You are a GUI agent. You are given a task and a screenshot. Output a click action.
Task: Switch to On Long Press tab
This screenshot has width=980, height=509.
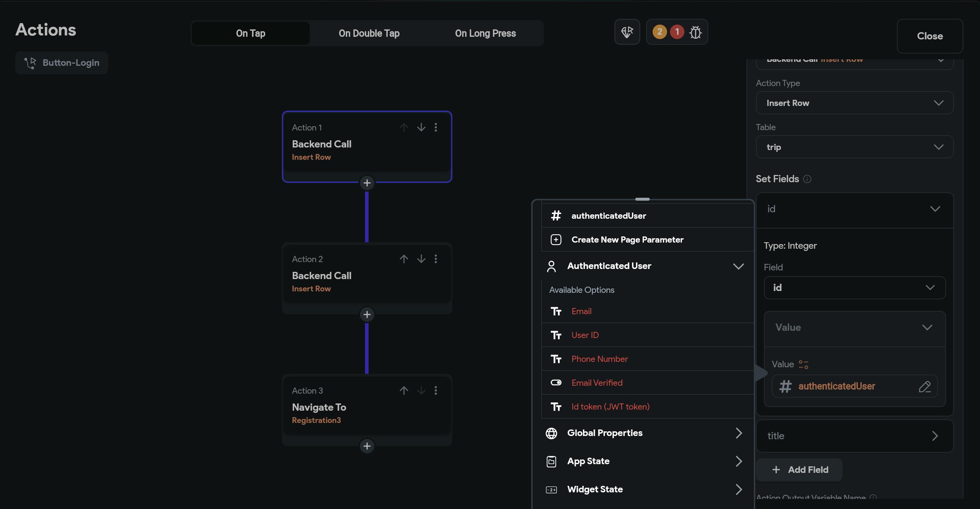coord(485,34)
